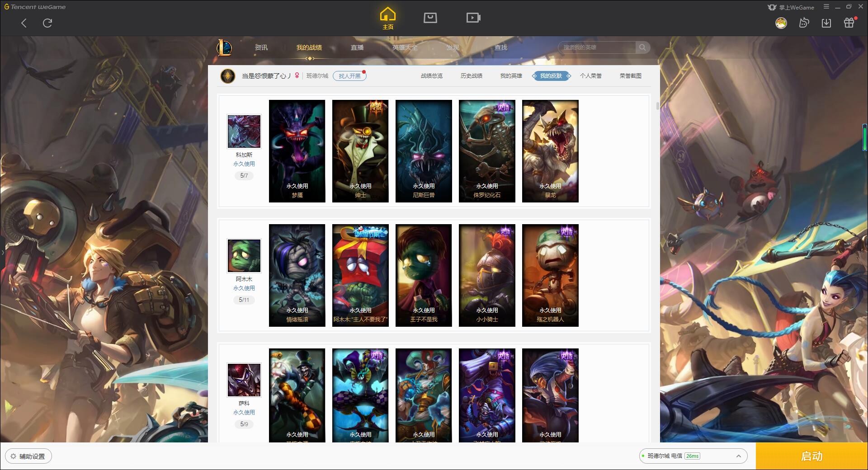The height and width of the screenshot is (470, 868).
Task: Open the 小小骑士 skin card
Action: 487,275
